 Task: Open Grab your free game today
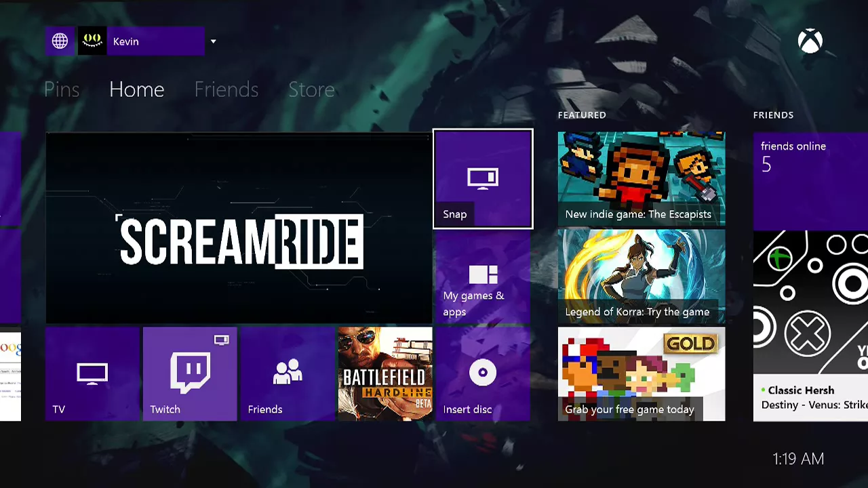pos(642,374)
